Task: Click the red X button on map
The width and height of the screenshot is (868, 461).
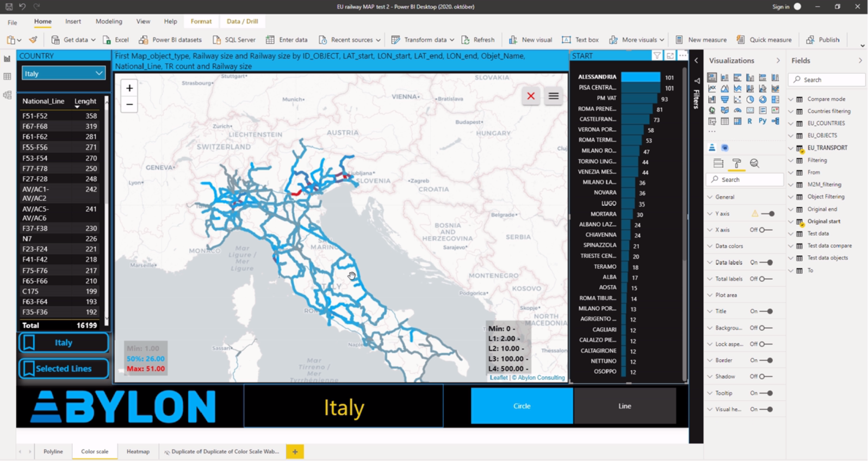Action: [x=531, y=96]
